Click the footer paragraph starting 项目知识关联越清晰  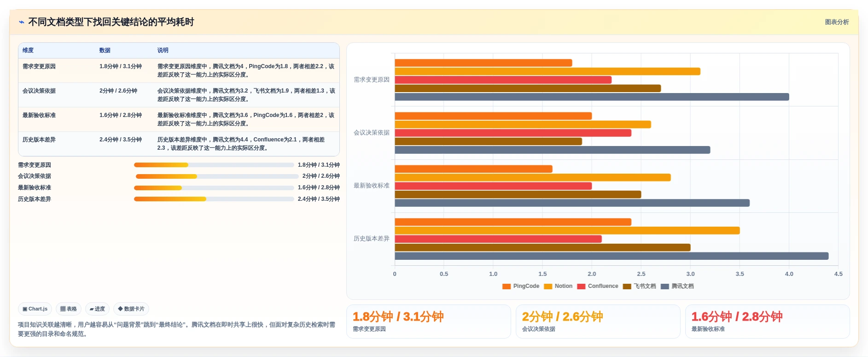[x=177, y=329]
